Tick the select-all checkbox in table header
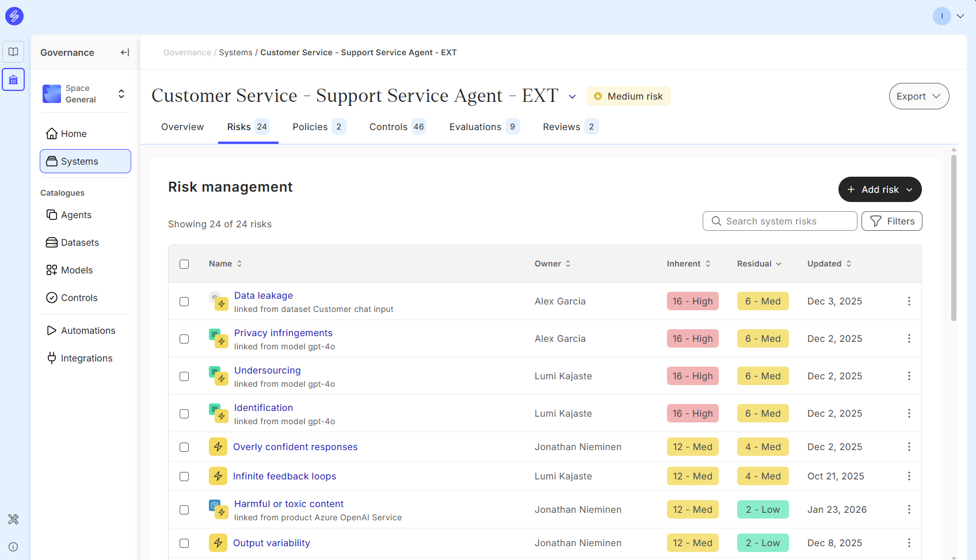The image size is (976, 560). [184, 264]
